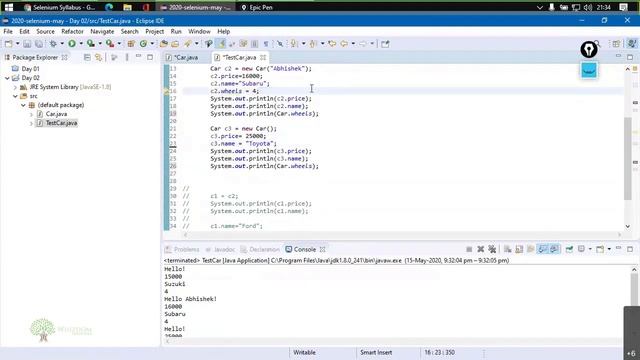Click the Open Task icon
640x360 pixels.
(x=175, y=44)
